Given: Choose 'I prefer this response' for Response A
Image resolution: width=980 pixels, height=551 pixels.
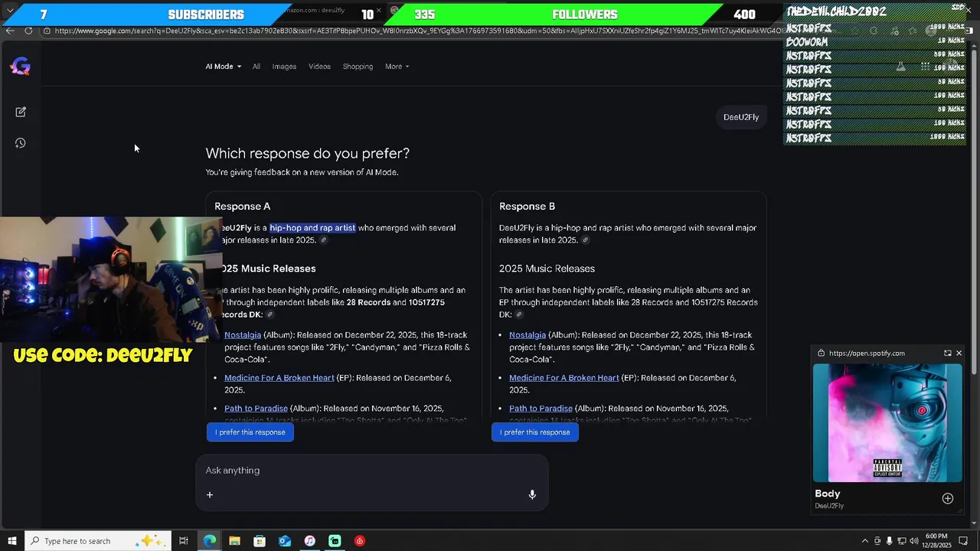Looking at the screenshot, I should pyautogui.click(x=250, y=432).
